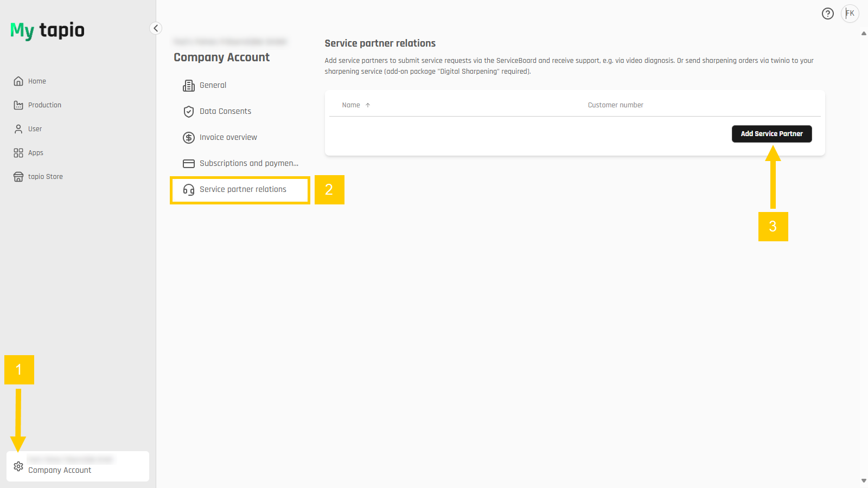Image resolution: width=868 pixels, height=488 pixels.
Task: Click the Data Consents shield icon
Action: tap(189, 112)
